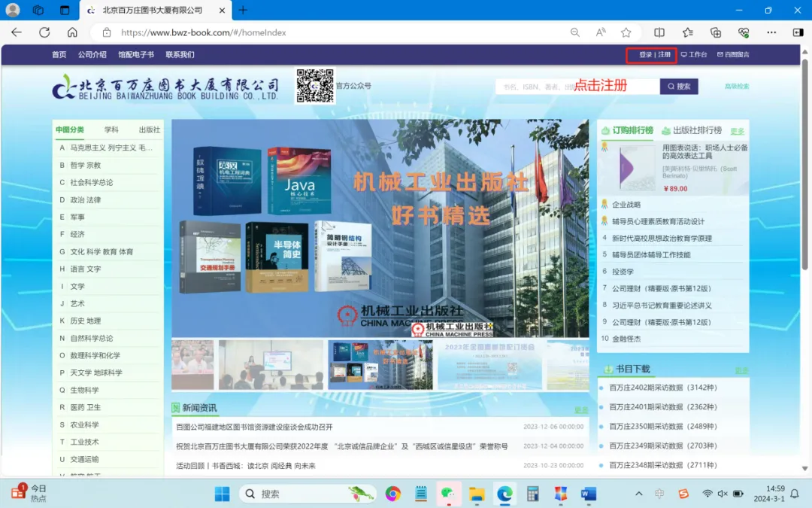812x508 pixels.
Task: Click 更多 beside 新闻资讯 heading
Action: (581, 410)
